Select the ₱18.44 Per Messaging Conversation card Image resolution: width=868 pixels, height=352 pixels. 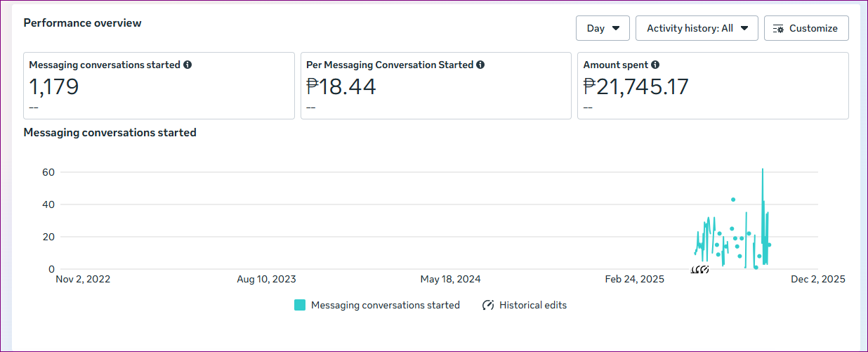coord(435,86)
